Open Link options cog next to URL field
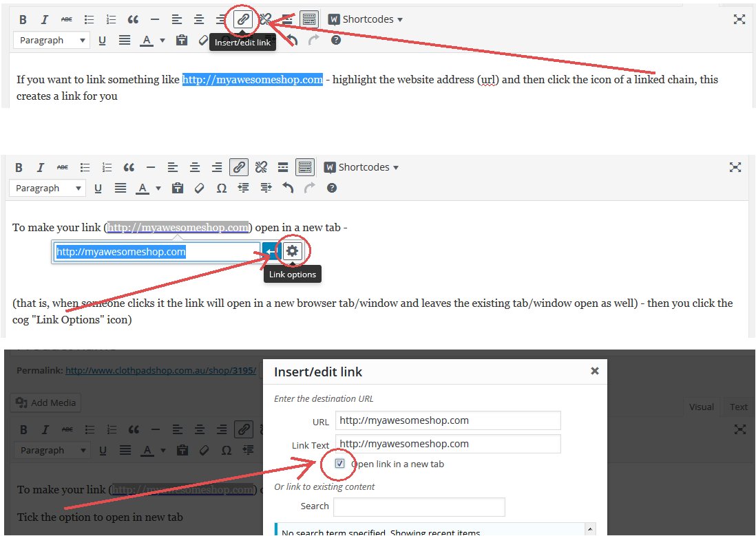Screen dimensions: 756x536 (292, 251)
